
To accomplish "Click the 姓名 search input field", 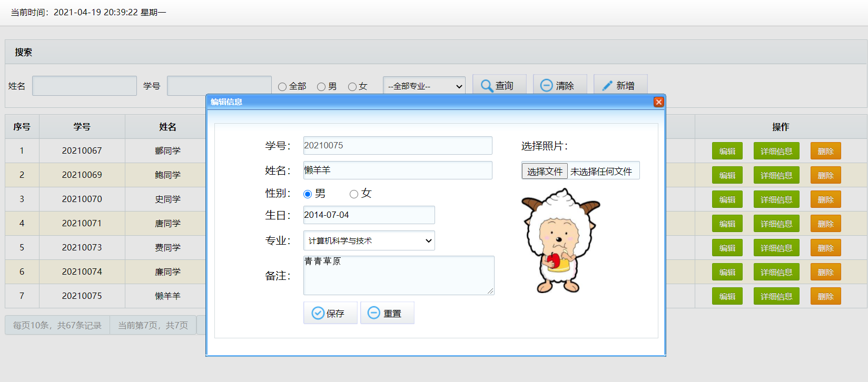I will pyautogui.click(x=84, y=86).
